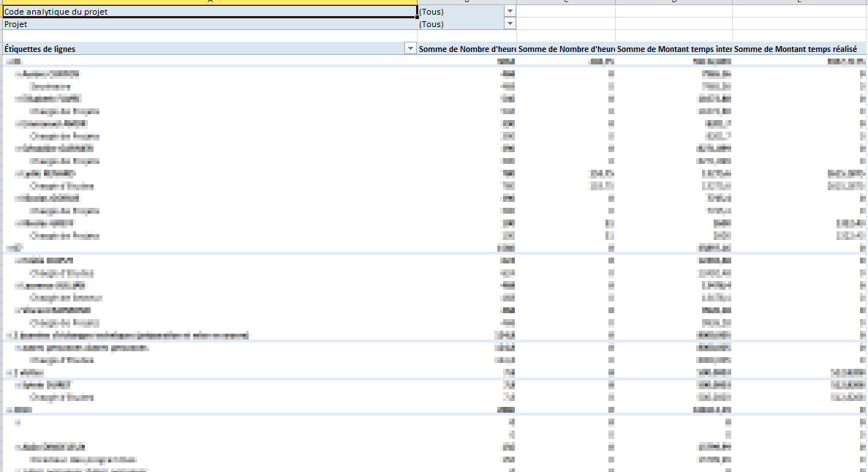Image resolution: width=868 pixels, height=472 pixels.
Task: Select empty cell between Projet and Étiquettes de lignes
Action: point(208,36)
